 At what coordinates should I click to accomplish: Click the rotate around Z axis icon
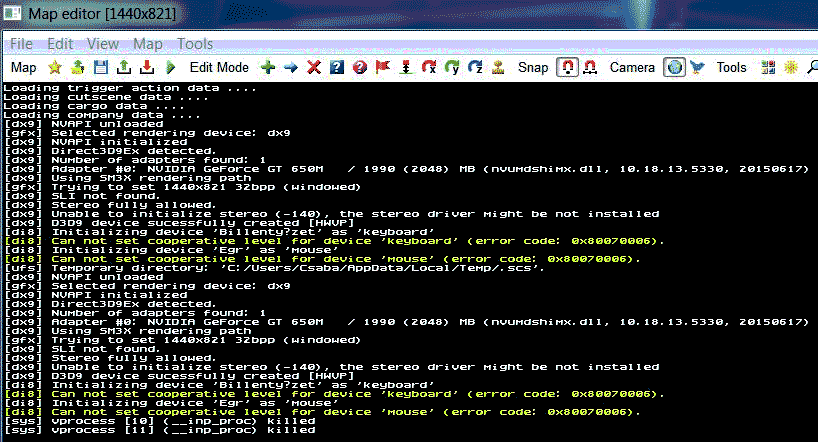(x=475, y=67)
